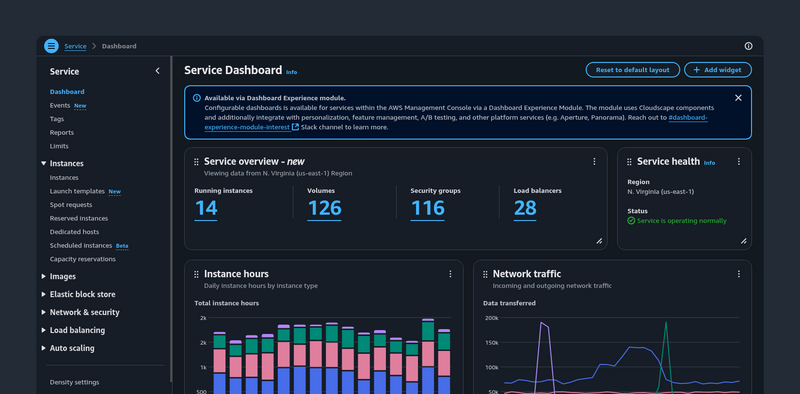Click the green status check icon
Viewport: 800px width, 394px height.
coord(631,221)
